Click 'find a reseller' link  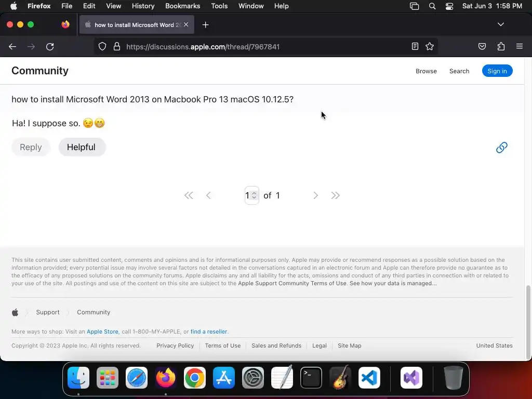[209, 331]
